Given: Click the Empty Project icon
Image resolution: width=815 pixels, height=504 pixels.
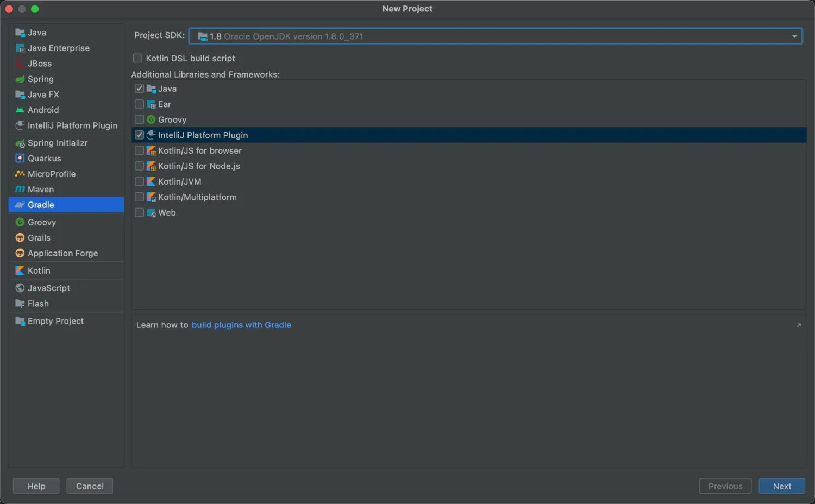Looking at the screenshot, I should (x=20, y=321).
